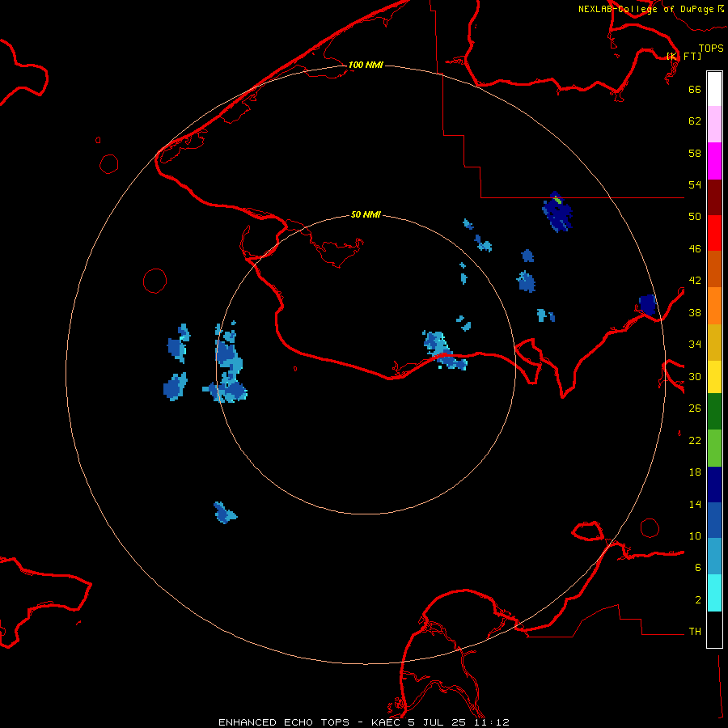Click the ENHANCED ECHO TOPS caption

tap(284, 722)
